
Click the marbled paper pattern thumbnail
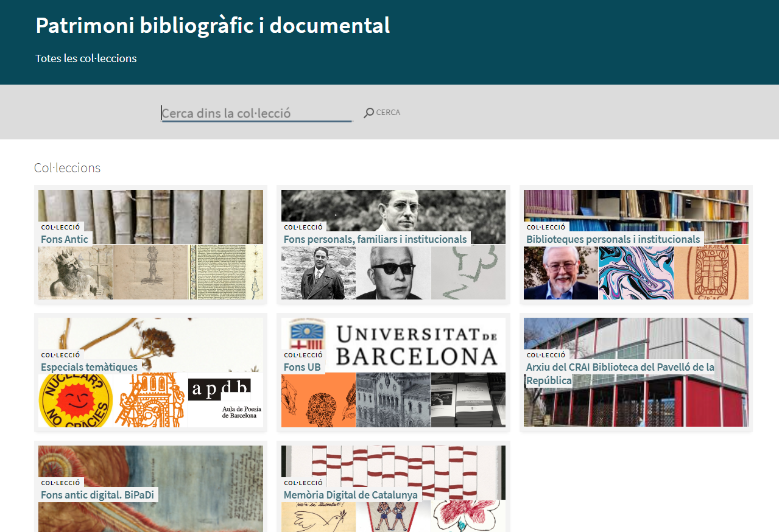[636, 272]
